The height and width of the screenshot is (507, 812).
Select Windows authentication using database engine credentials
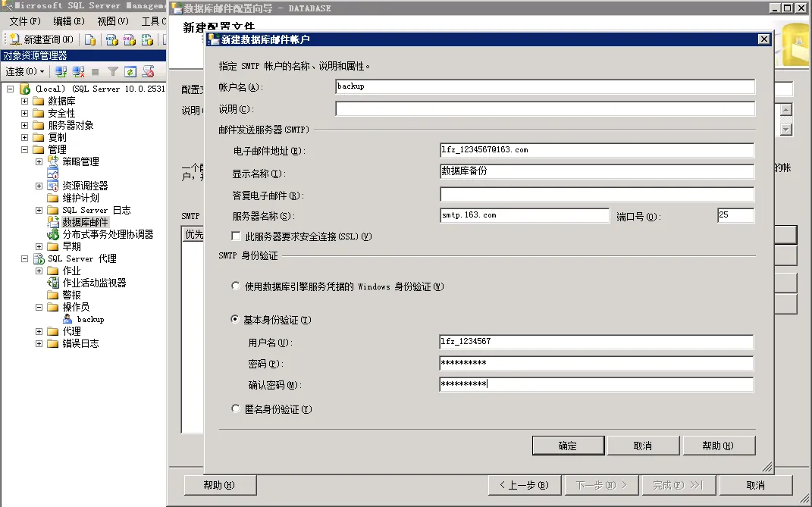point(236,286)
